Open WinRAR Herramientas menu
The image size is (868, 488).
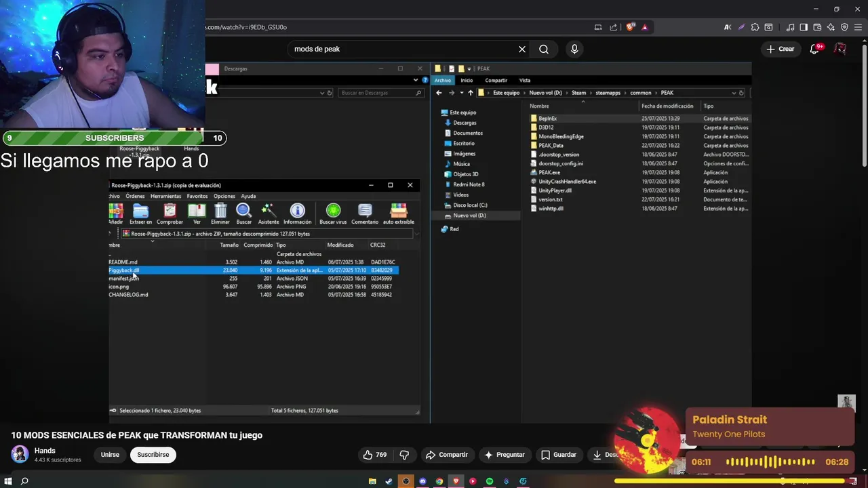(165, 196)
